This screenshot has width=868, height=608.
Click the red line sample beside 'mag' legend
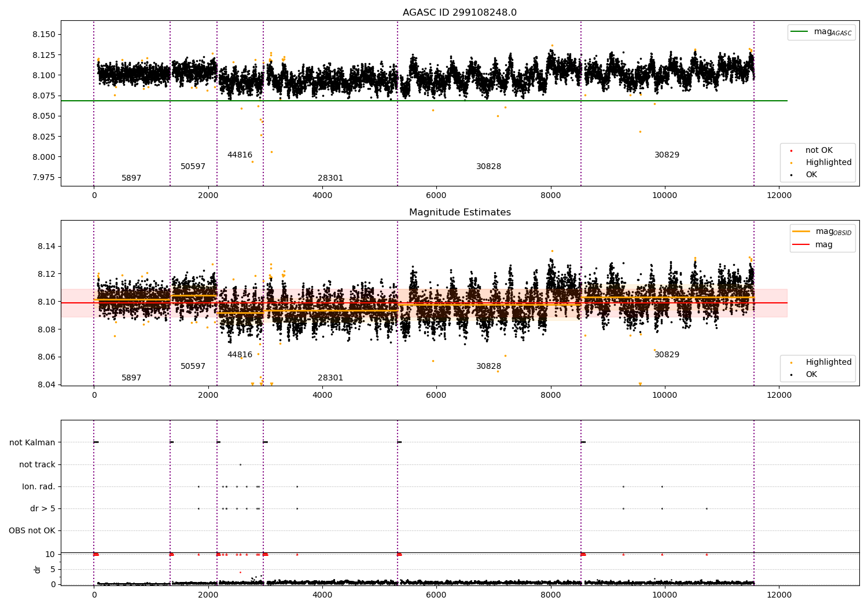(801, 245)
